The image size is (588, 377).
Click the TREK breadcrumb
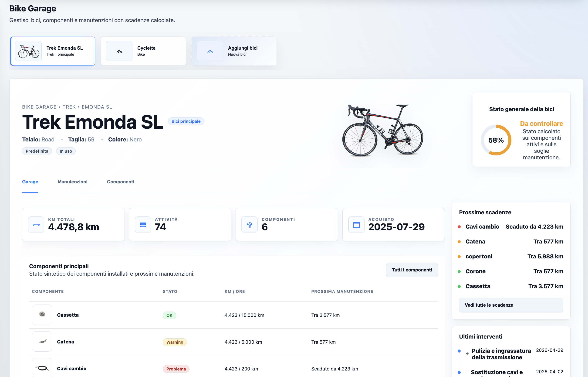69,107
